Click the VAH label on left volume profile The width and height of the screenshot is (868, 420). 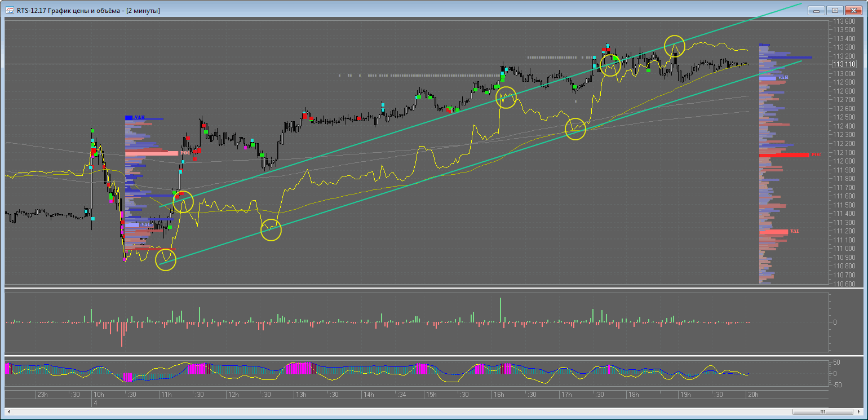pyautogui.click(x=139, y=117)
